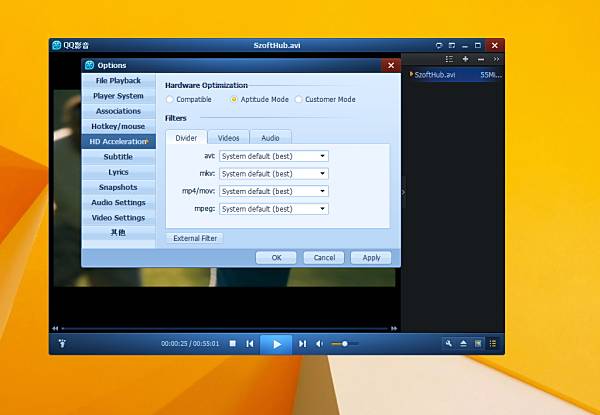Close the Options dialog
600x415 pixels.
[391, 65]
